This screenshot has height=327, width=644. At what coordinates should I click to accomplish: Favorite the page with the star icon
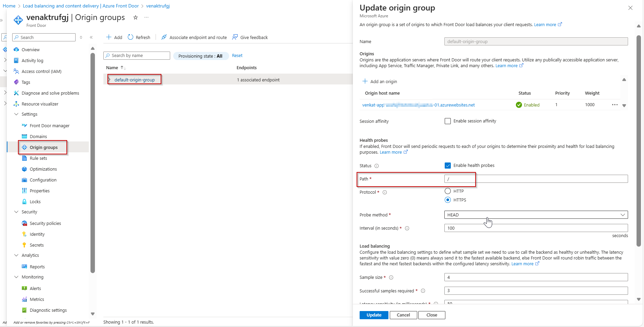coord(136,18)
